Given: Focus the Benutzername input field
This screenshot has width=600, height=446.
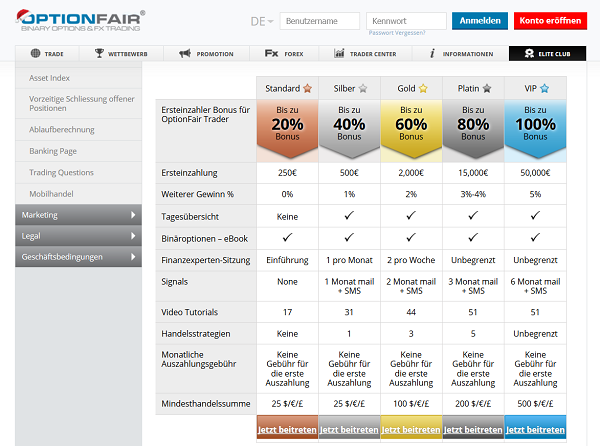Looking at the screenshot, I should [320, 21].
